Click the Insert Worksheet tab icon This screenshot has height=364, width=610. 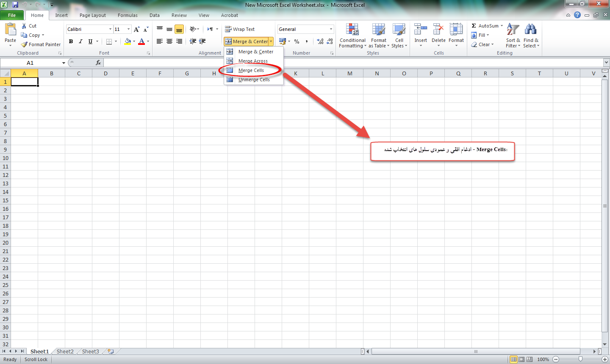111,351
